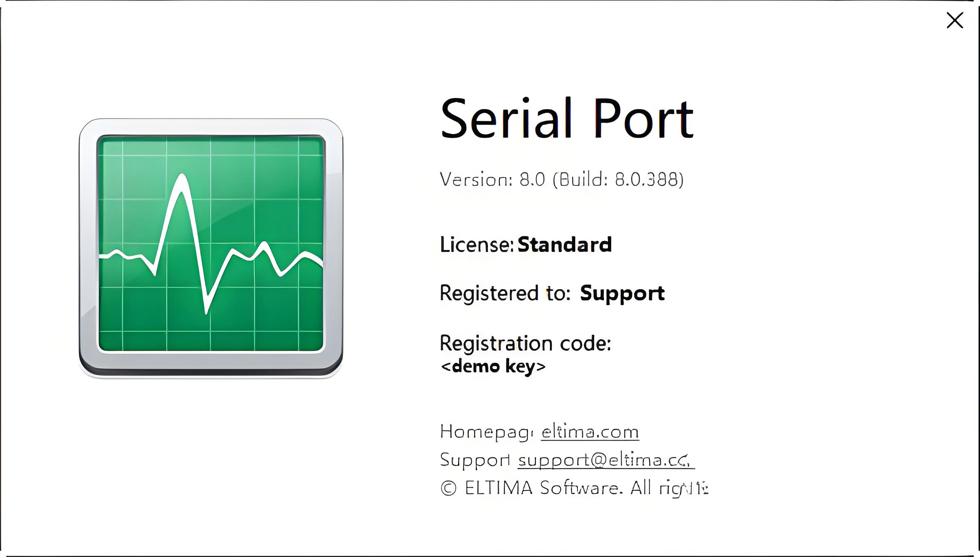Select the bold "Support" registered name
Image resolution: width=980 pixels, height=557 pixels.
[622, 293]
